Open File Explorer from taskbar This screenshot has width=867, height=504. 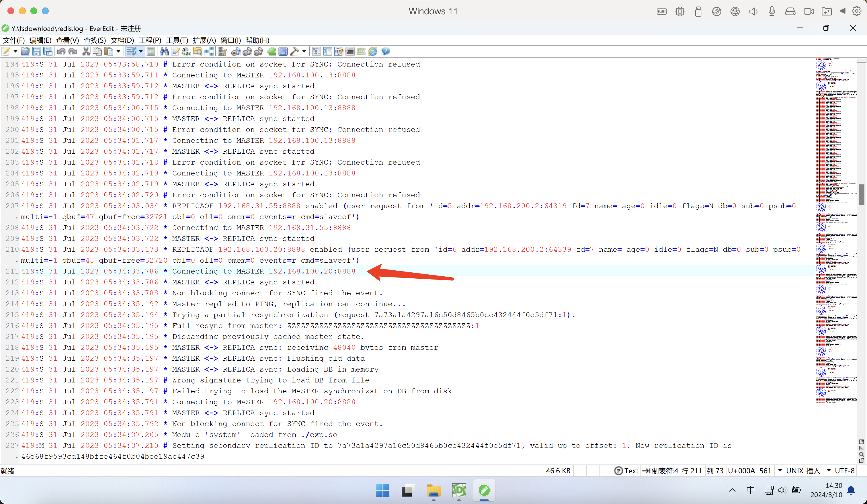pos(433,490)
